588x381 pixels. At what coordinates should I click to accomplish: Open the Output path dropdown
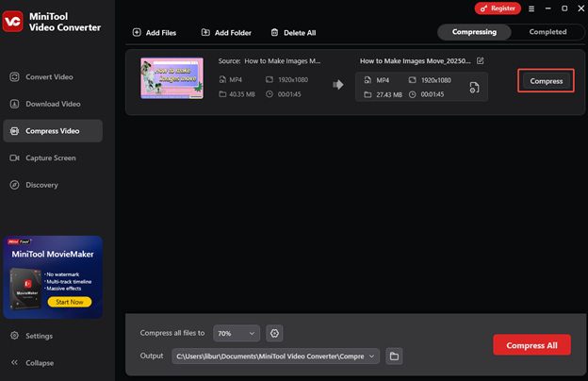point(275,356)
